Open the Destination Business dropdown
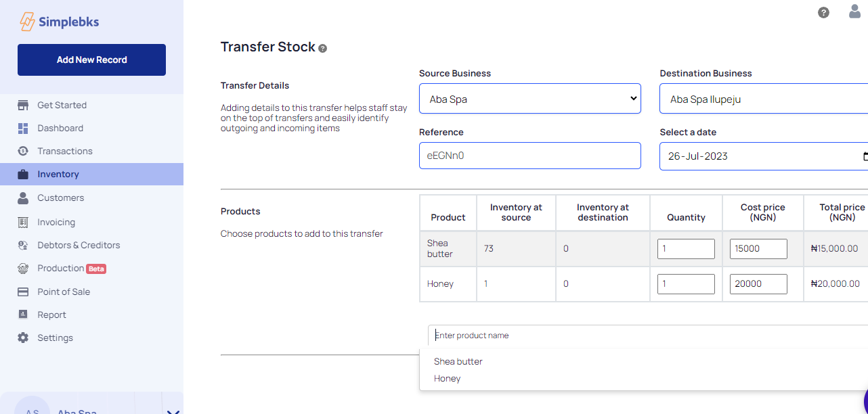 pyautogui.click(x=763, y=99)
